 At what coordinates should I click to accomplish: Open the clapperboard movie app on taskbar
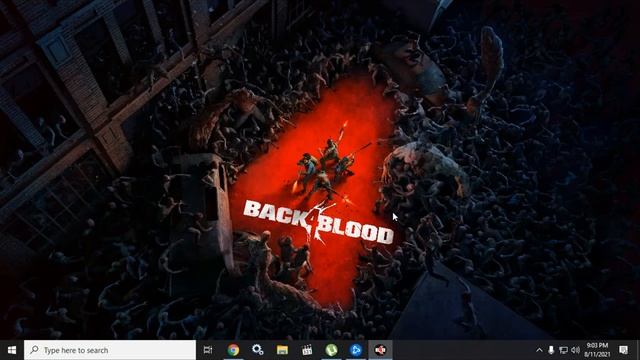[x=307, y=350]
